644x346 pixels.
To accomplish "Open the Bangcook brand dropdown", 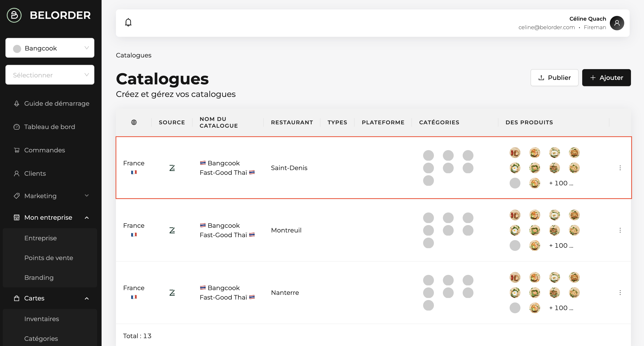I will click(50, 48).
